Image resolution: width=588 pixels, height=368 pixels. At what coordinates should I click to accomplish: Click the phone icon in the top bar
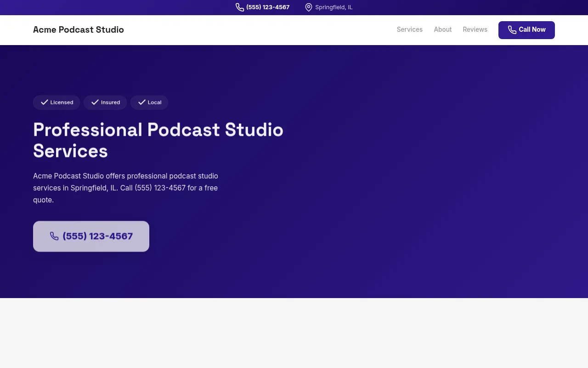coord(239,7)
